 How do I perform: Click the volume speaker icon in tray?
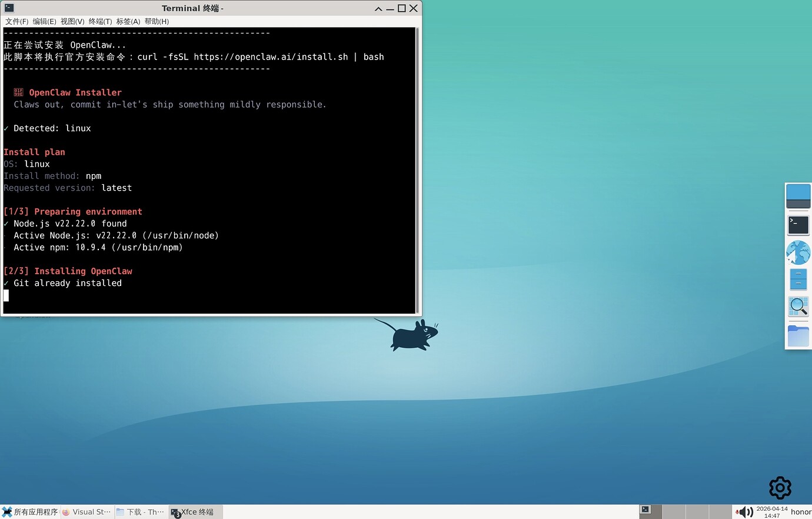(x=746, y=512)
